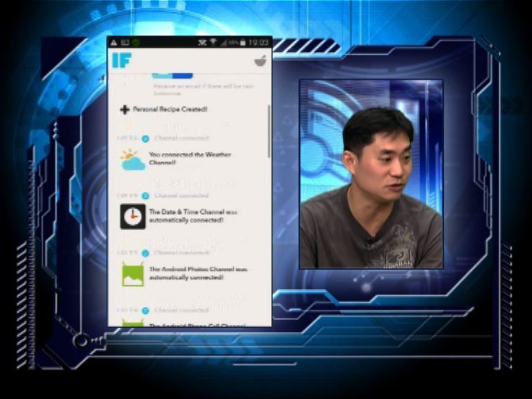This screenshot has width=532, height=399.
Task: Open the recipe mortar bowl icon
Action: [x=260, y=61]
